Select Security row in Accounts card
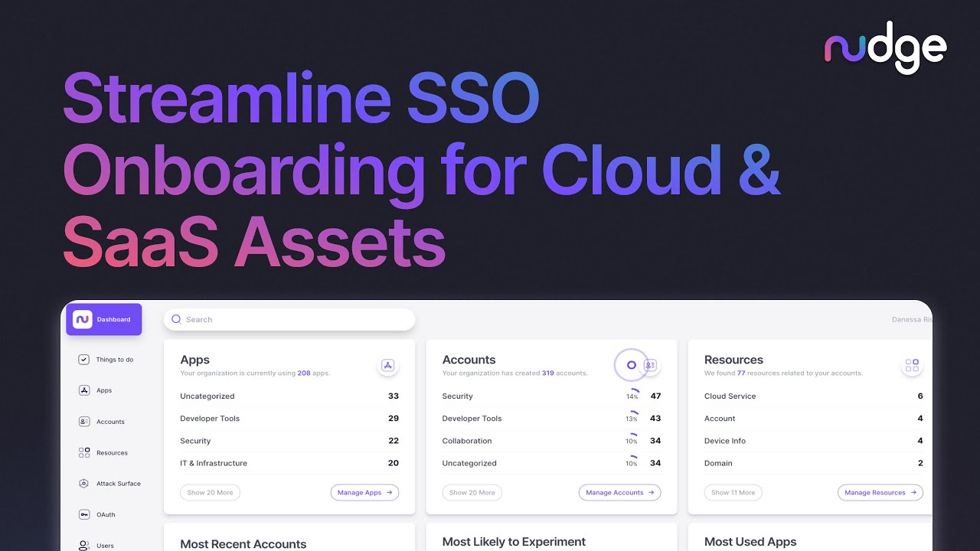 pos(551,396)
